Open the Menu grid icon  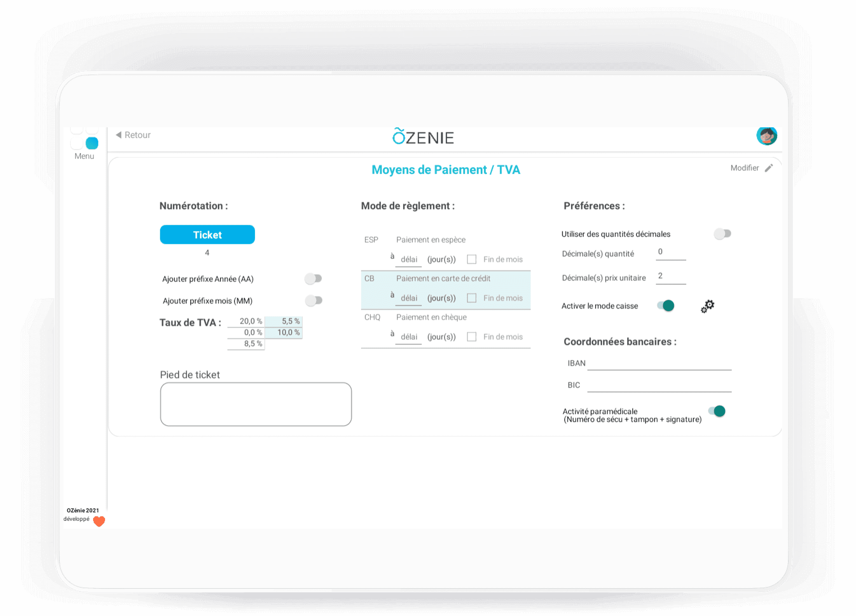coord(84,138)
